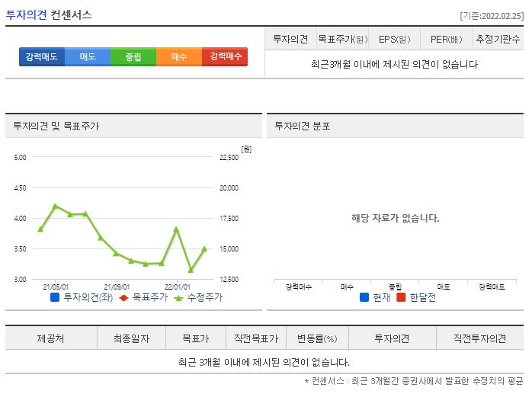Click the blue 매도 rating segment
The height and width of the screenshot is (394, 532).
(88, 56)
